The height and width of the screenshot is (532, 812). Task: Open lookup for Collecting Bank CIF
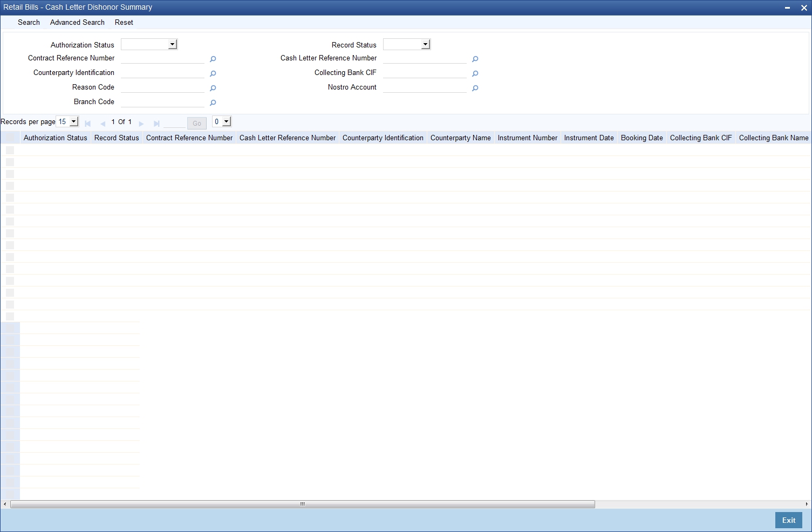point(475,74)
